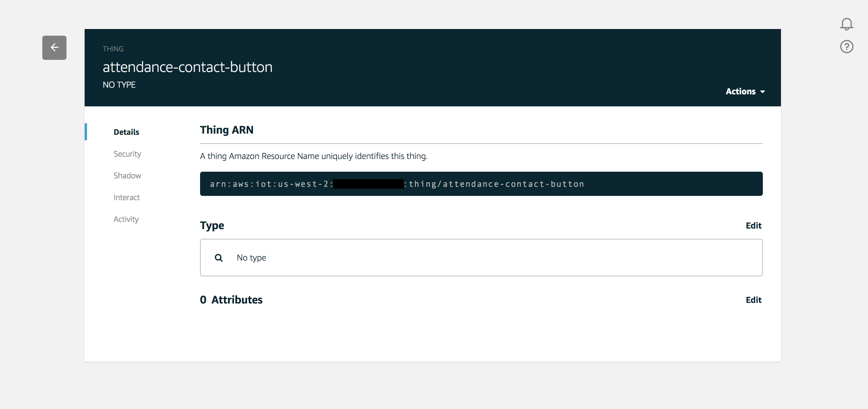Click the 0 Attributes heading

231,300
